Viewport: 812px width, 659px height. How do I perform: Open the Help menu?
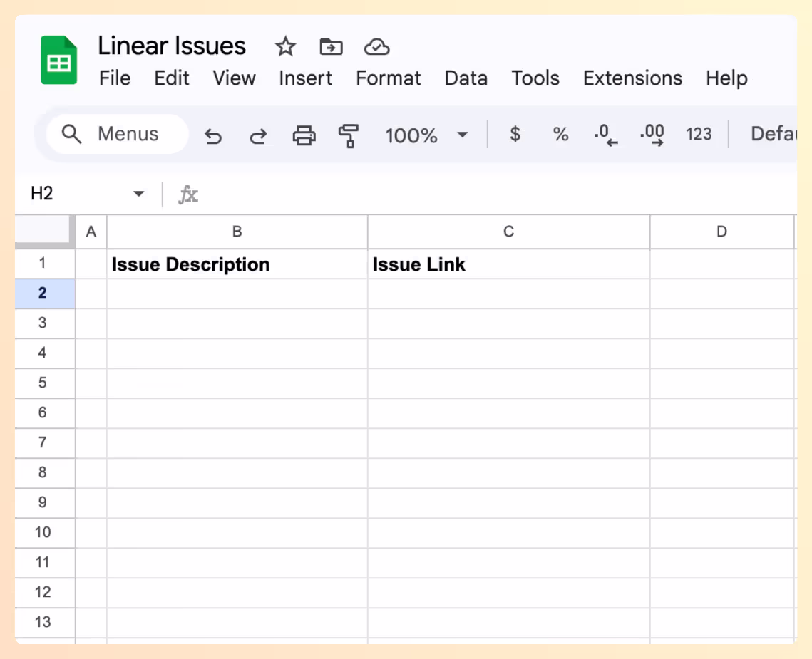coord(726,78)
